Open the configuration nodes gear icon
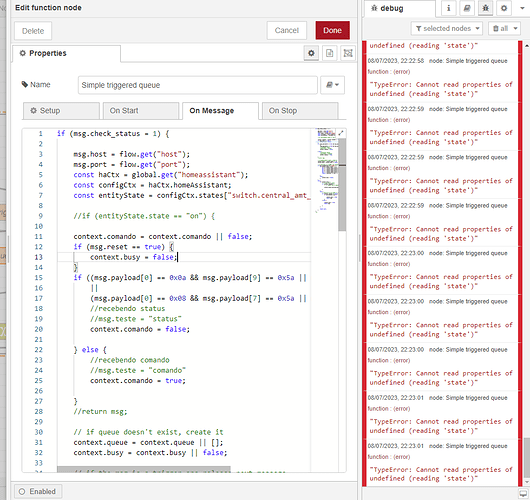 coord(504,8)
